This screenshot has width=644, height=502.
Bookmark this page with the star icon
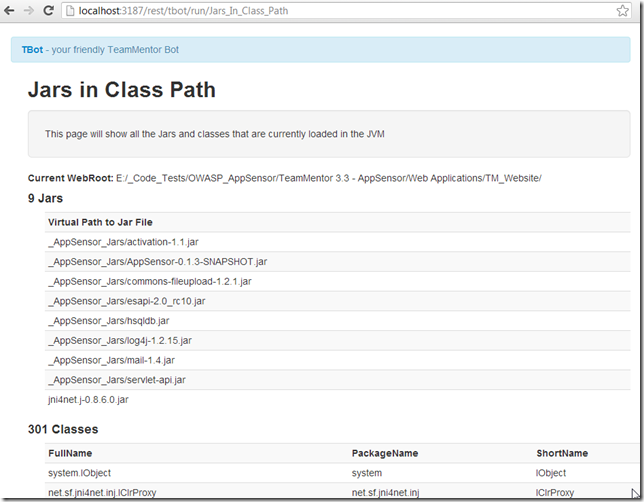tap(619, 10)
